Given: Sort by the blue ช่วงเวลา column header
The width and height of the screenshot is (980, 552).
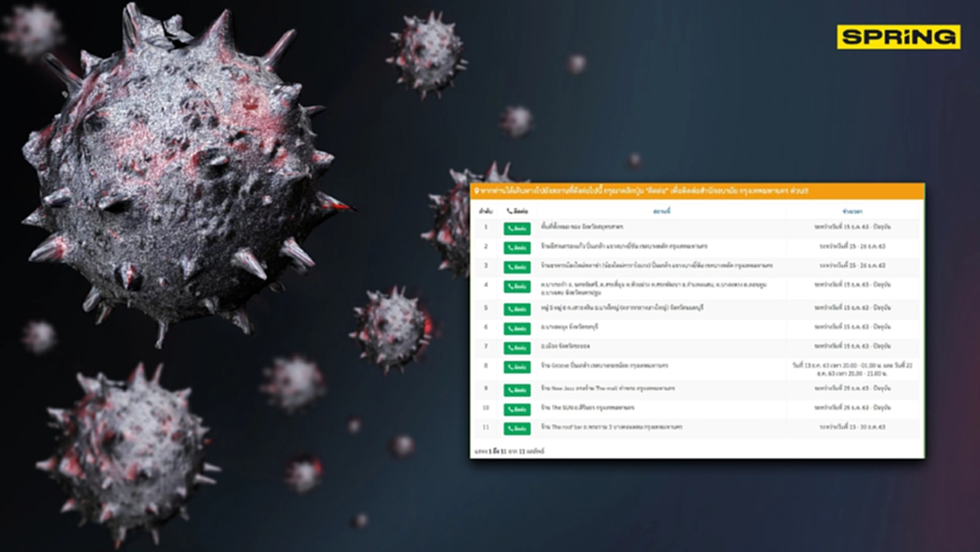Looking at the screenshot, I should (852, 212).
